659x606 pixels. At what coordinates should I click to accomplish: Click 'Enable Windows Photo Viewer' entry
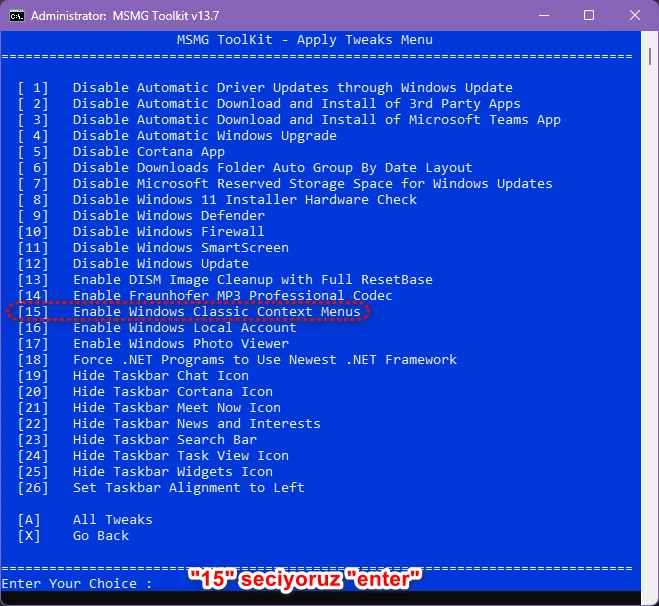pyautogui.click(x=181, y=343)
